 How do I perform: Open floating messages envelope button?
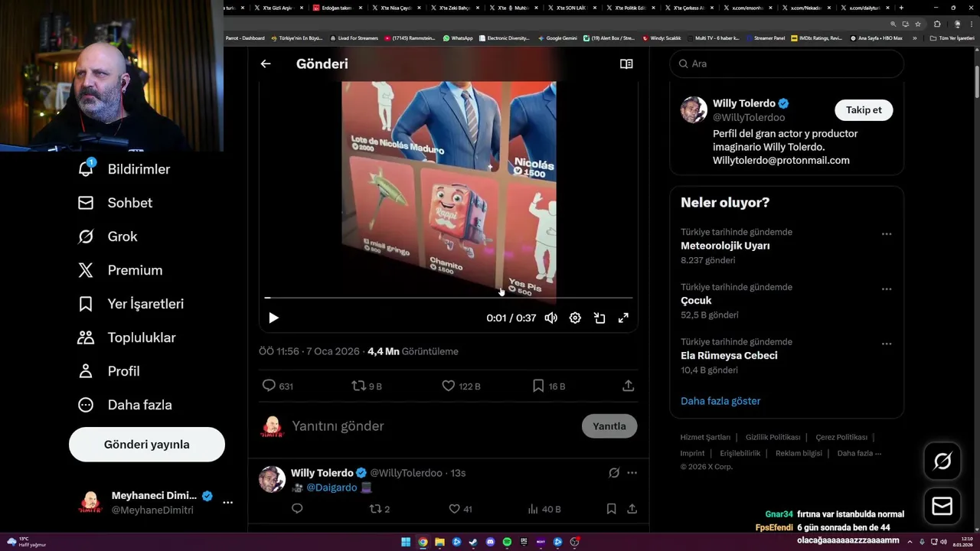click(942, 507)
